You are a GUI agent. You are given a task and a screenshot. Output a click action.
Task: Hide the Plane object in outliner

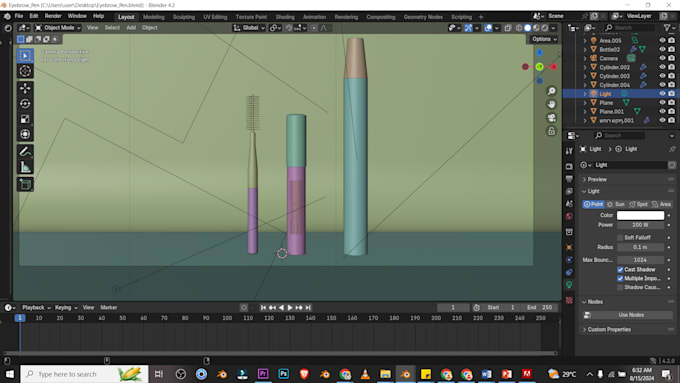662,103
